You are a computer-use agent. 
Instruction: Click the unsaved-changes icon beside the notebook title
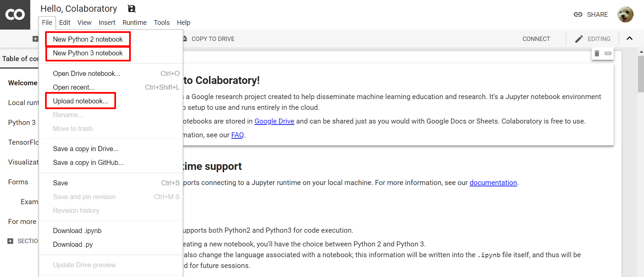pos(132,9)
